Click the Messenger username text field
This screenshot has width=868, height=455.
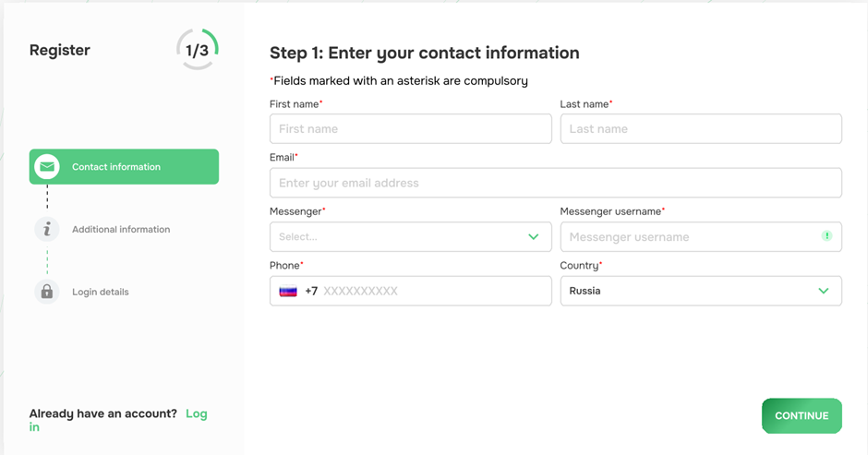(x=701, y=237)
